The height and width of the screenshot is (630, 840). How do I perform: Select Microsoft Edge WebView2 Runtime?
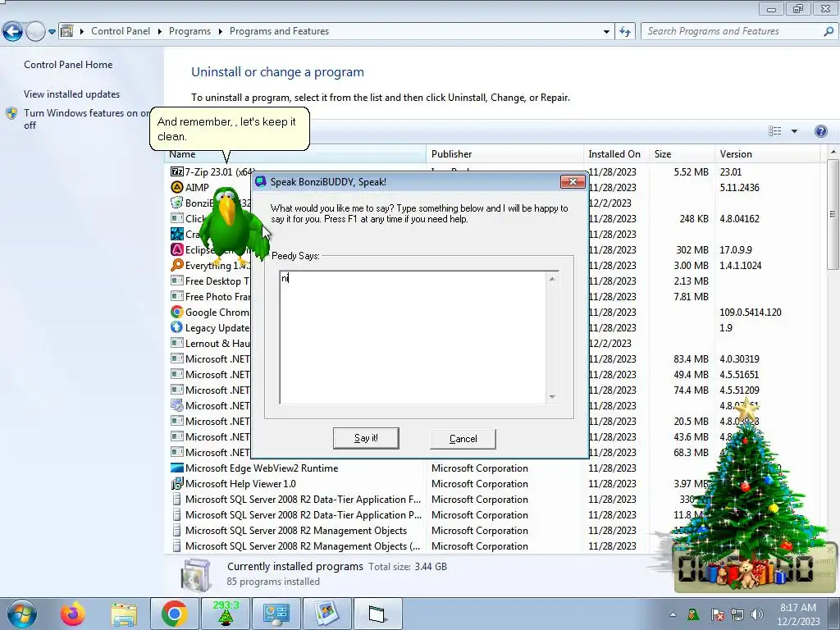click(262, 468)
